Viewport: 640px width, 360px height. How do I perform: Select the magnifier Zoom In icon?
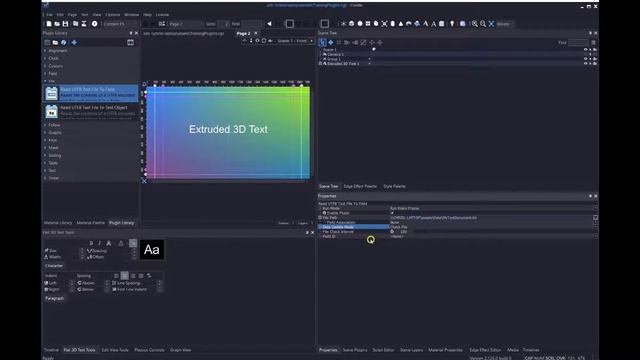475,24
